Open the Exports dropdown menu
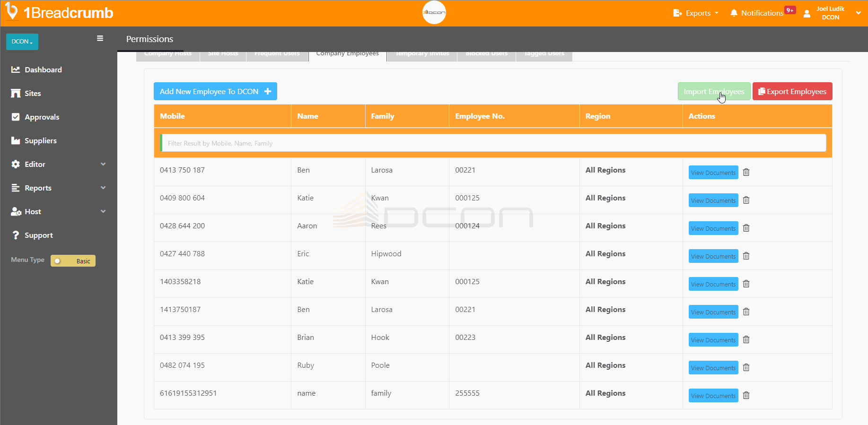 (x=696, y=13)
